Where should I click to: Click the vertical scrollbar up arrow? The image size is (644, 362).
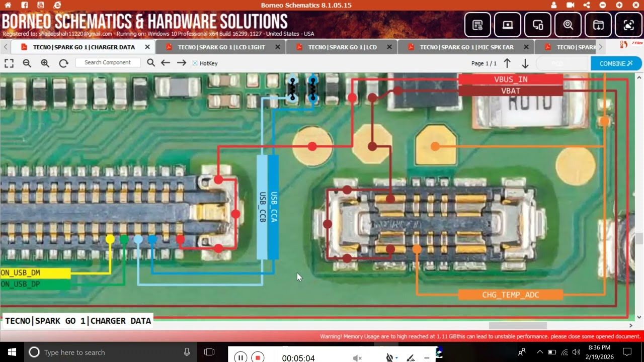click(x=639, y=77)
